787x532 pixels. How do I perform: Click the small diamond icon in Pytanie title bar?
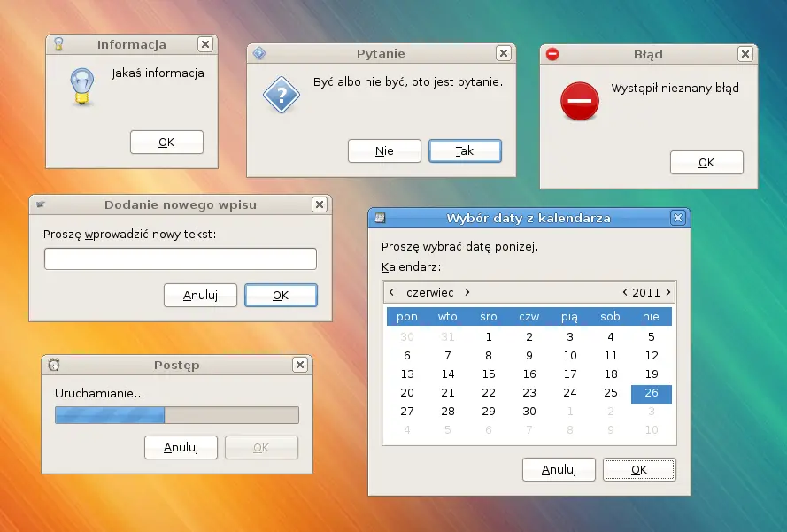pos(259,53)
